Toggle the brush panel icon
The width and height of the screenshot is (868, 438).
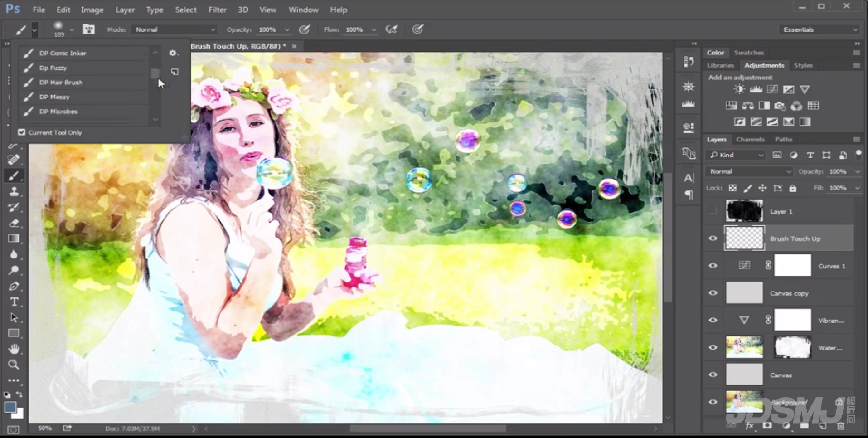click(89, 29)
